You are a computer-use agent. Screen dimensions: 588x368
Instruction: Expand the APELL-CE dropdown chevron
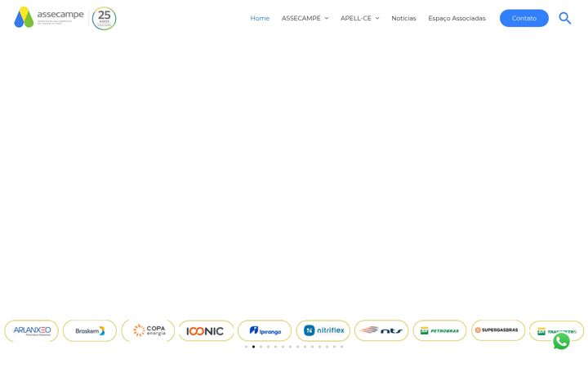(377, 18)
